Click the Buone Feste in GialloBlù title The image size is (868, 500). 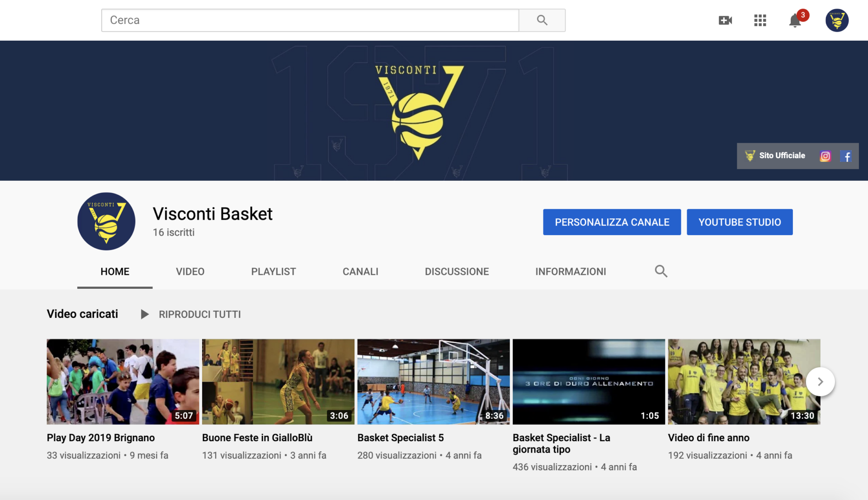tap(257, 438)
